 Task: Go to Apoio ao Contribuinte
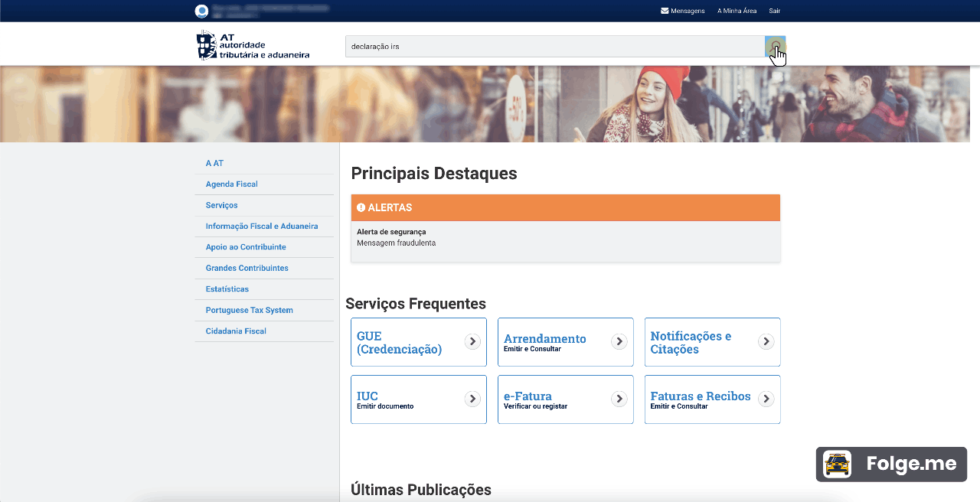pos(245,247)
